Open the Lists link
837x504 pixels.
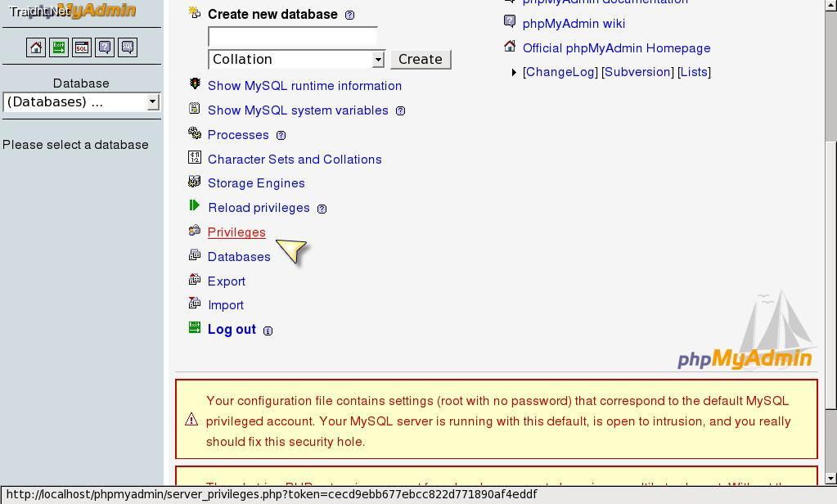tap(694, 72)
